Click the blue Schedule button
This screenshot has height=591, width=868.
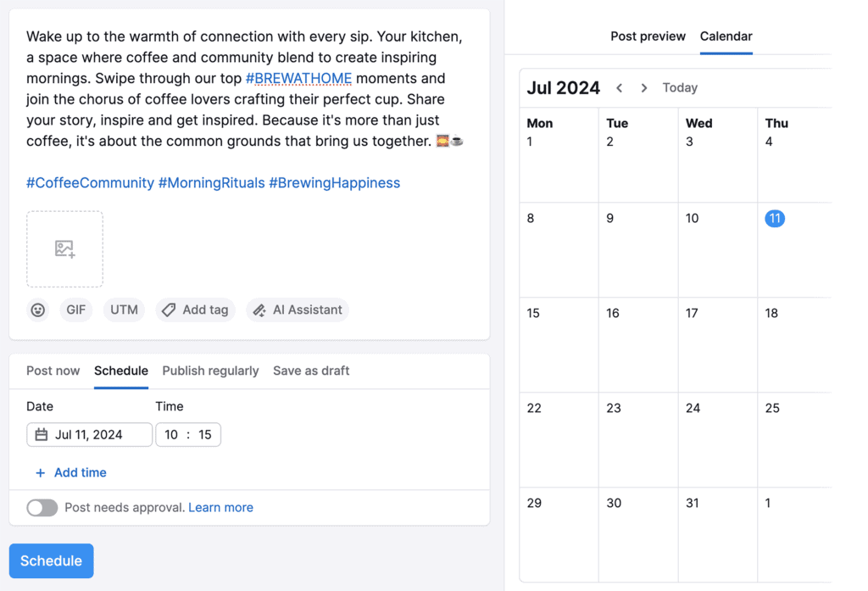51,560
